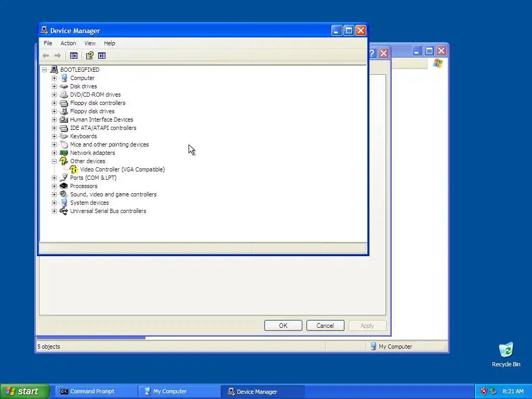Click the red security shield tray icon
The width and height of the screenshot is (532, 399).
tap(484, 391)
